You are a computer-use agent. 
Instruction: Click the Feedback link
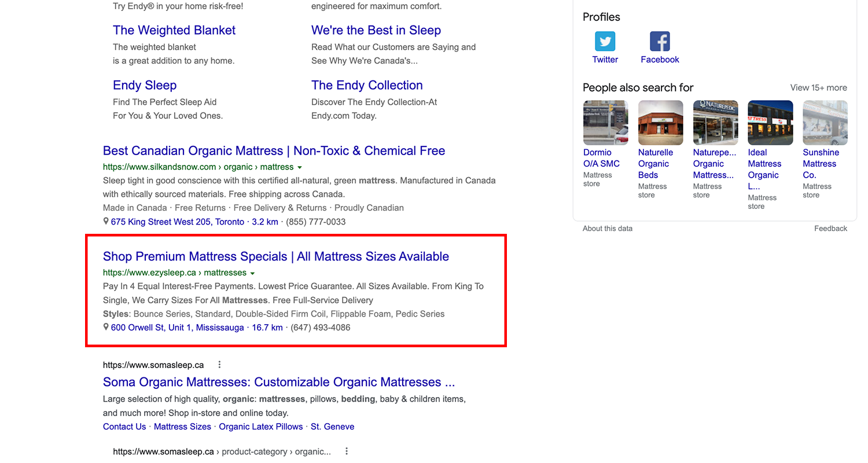(830, 229)
